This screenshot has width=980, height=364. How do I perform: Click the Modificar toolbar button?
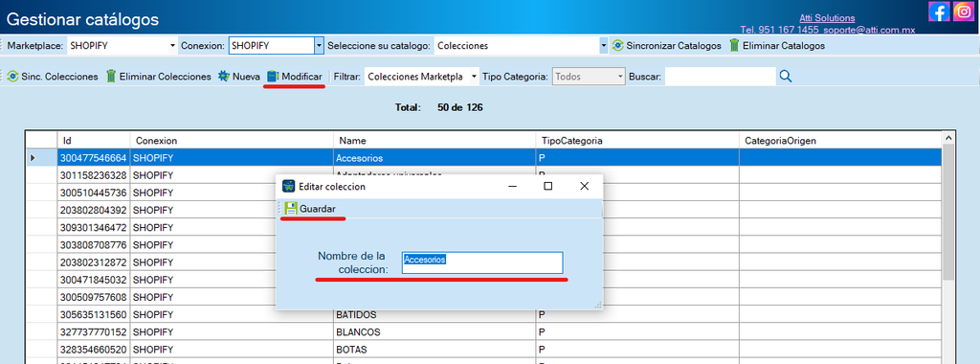pyautogui.click(x=295, y=77)
